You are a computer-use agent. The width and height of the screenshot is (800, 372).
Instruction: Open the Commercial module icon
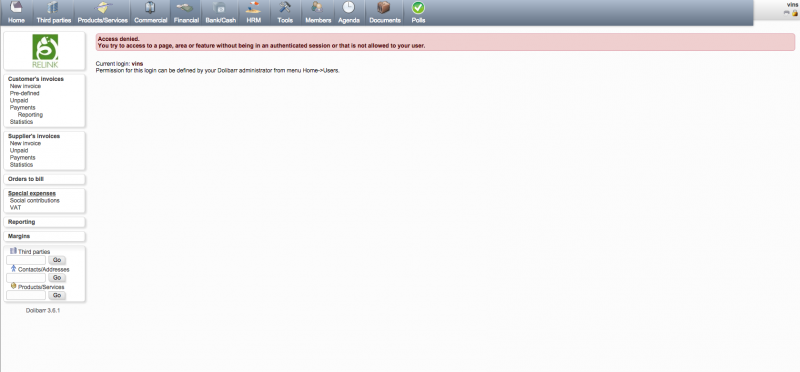pyautogui.click(x=151, y=8)
